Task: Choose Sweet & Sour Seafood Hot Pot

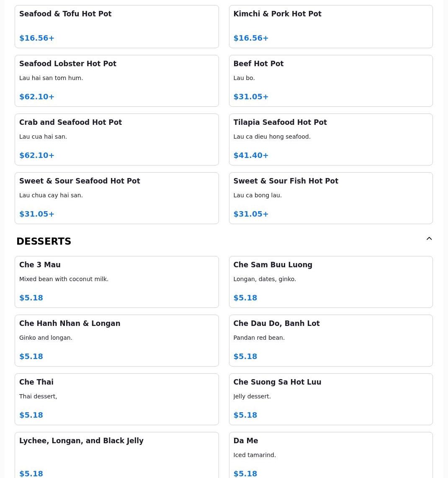Action: tap(117, 198)
